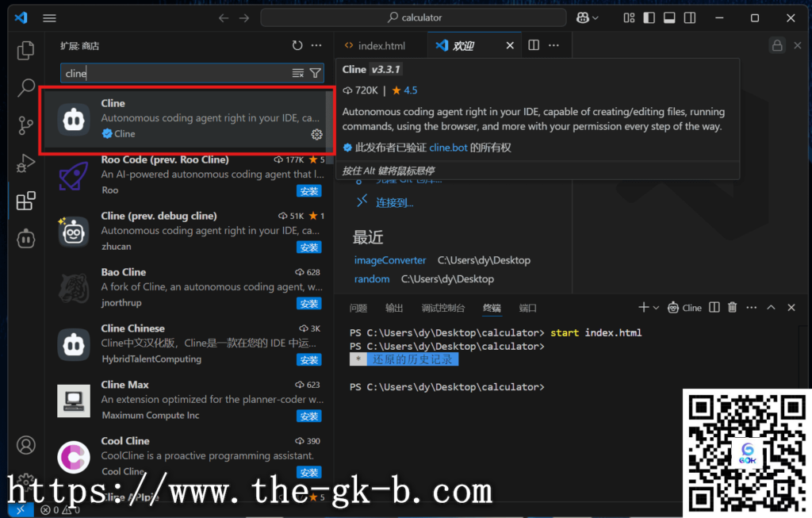Toggle the secondary side bar
812x518 pixels.
[x=690, y=18]
